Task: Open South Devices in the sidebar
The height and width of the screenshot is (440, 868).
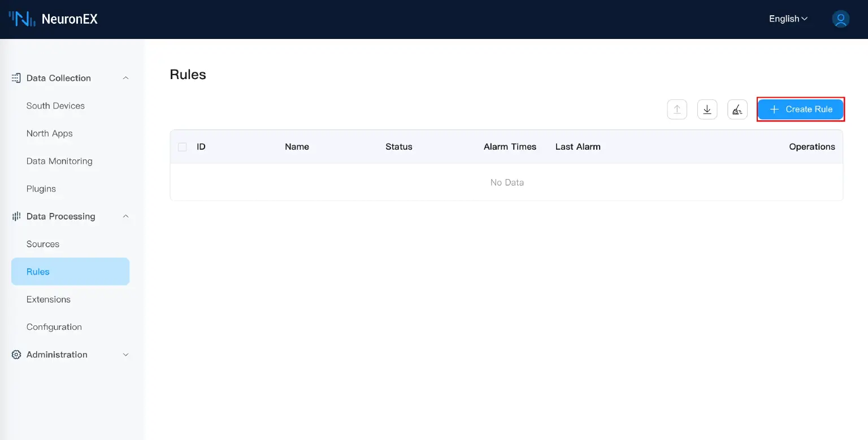Action: (55, 106)
